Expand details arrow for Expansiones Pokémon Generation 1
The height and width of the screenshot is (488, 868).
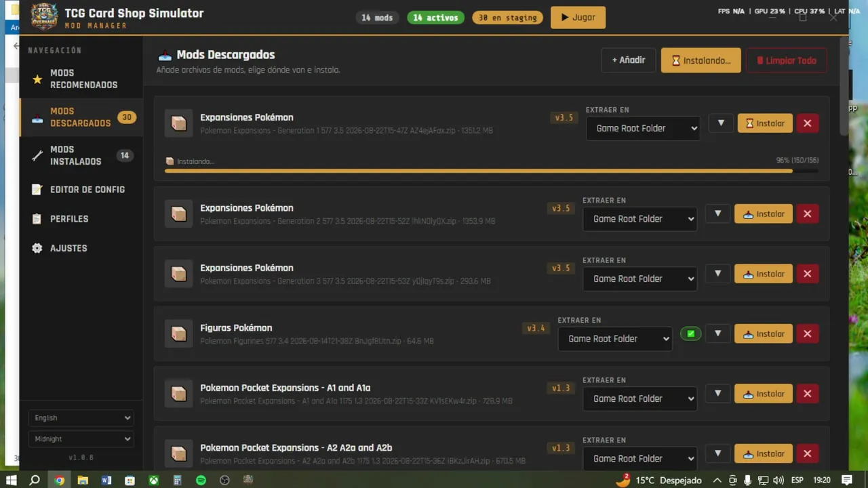[x=721, y=123]
